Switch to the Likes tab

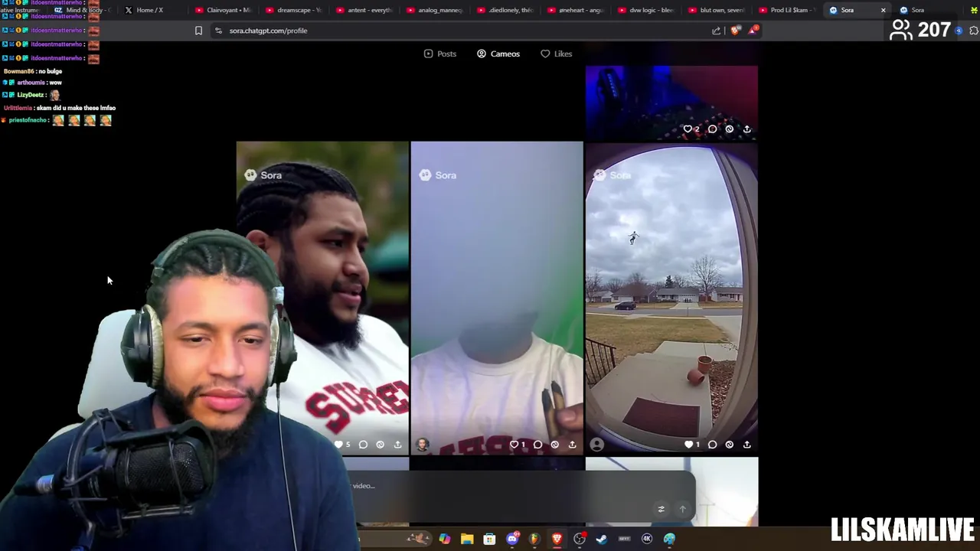click(x=557, y=54)
